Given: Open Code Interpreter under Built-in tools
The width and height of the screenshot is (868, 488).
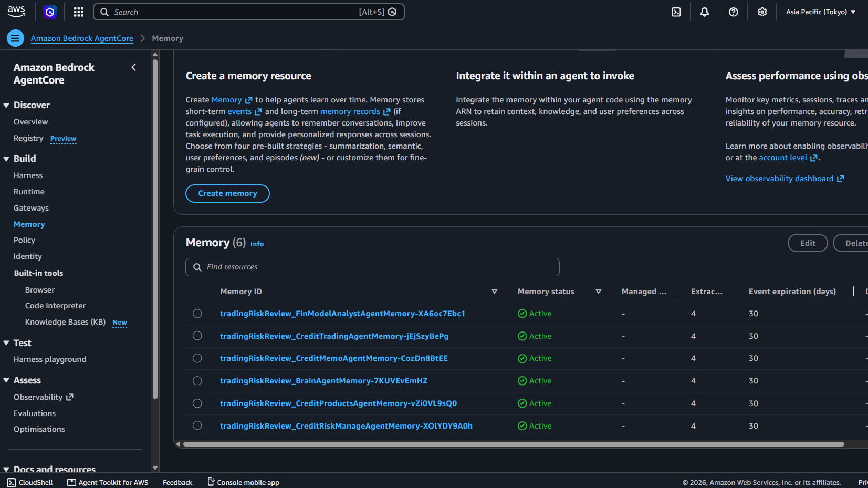Looking at the screenshot, I should point(55,306).
